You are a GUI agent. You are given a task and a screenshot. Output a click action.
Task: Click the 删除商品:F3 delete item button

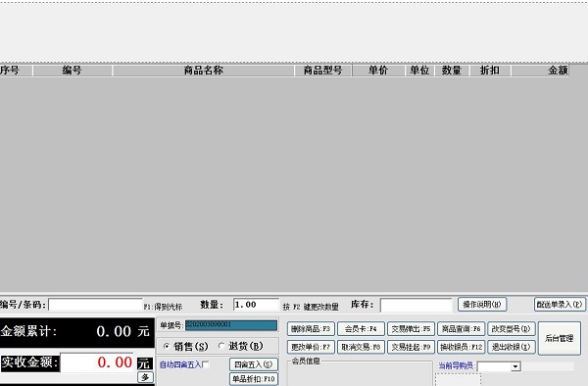tap(311, 329)
